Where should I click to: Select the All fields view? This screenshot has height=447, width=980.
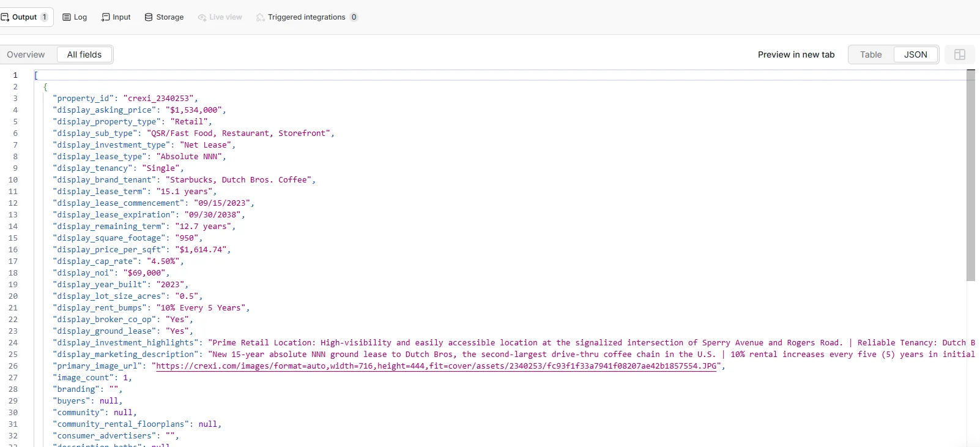[x=84, y=54]
